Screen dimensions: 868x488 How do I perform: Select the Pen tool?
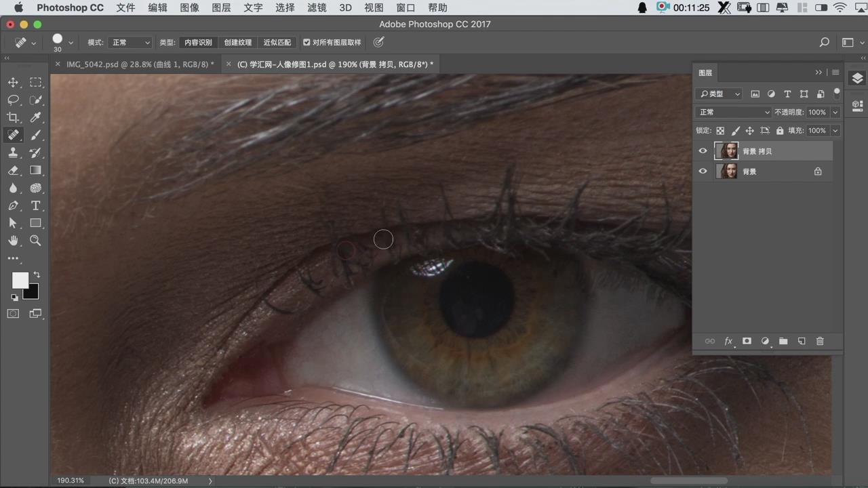[13, 205]
